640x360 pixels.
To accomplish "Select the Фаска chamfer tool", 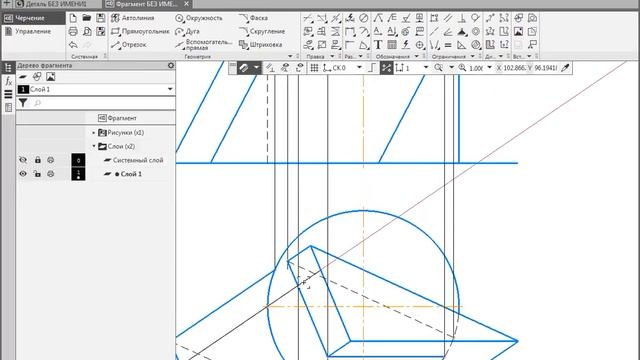I will coord(253,18).
